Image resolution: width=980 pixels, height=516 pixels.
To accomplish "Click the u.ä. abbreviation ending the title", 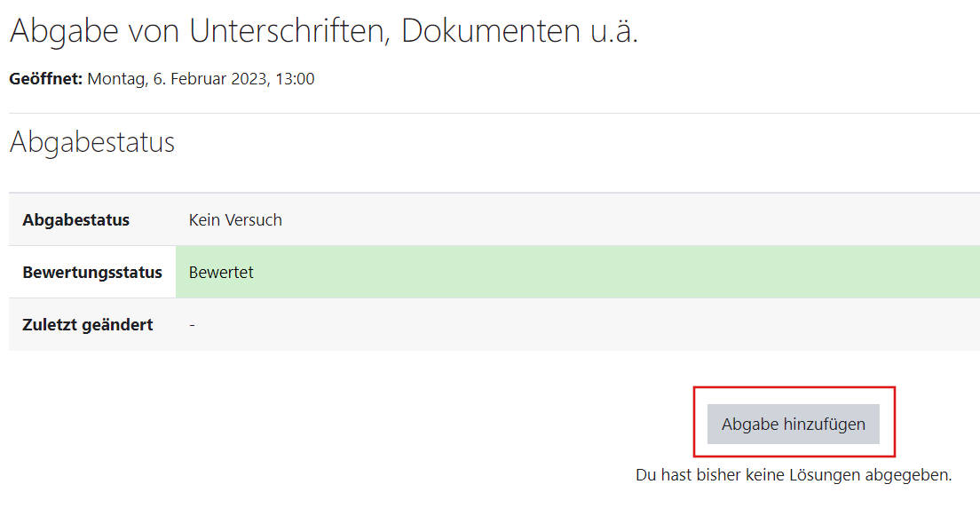I will 614,30.
